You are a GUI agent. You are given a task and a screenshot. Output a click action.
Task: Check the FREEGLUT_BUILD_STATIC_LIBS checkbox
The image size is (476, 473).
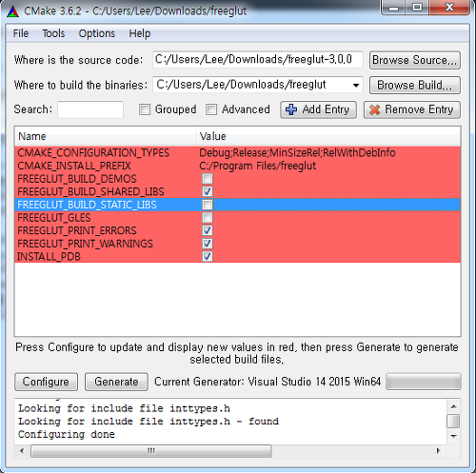(x=208, y=205)
